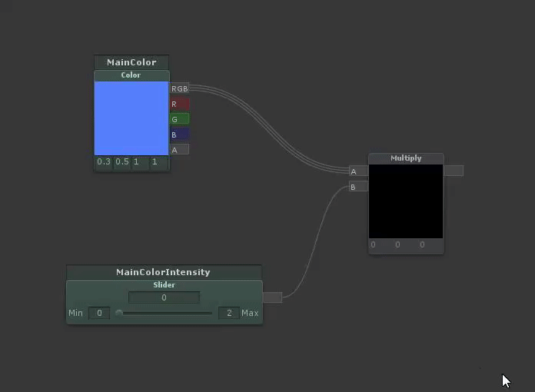Open the blue MainColor color swatch

pos(131,118)
